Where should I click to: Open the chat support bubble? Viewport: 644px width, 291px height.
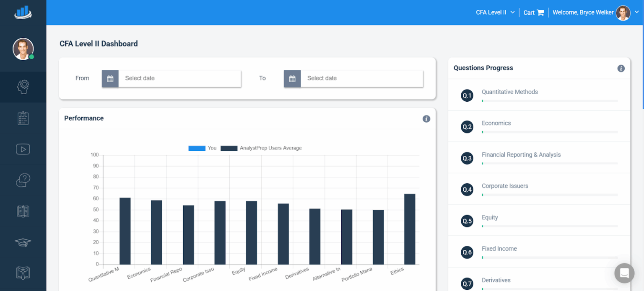[624, 273]
